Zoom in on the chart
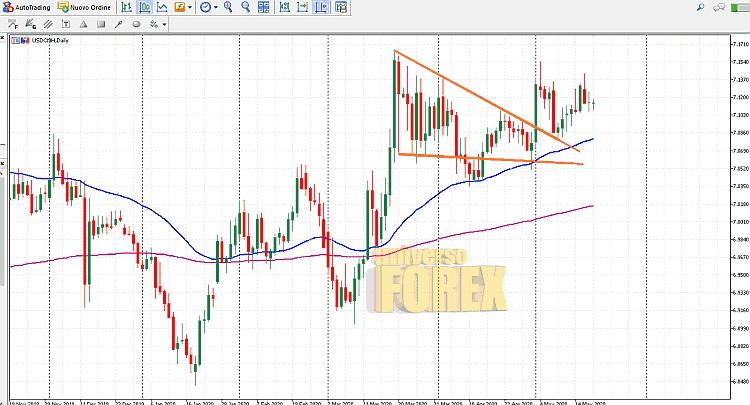Image resolution: width=750 pixels, height=405 pixels. pyautogui.click(x=228, y=7)
